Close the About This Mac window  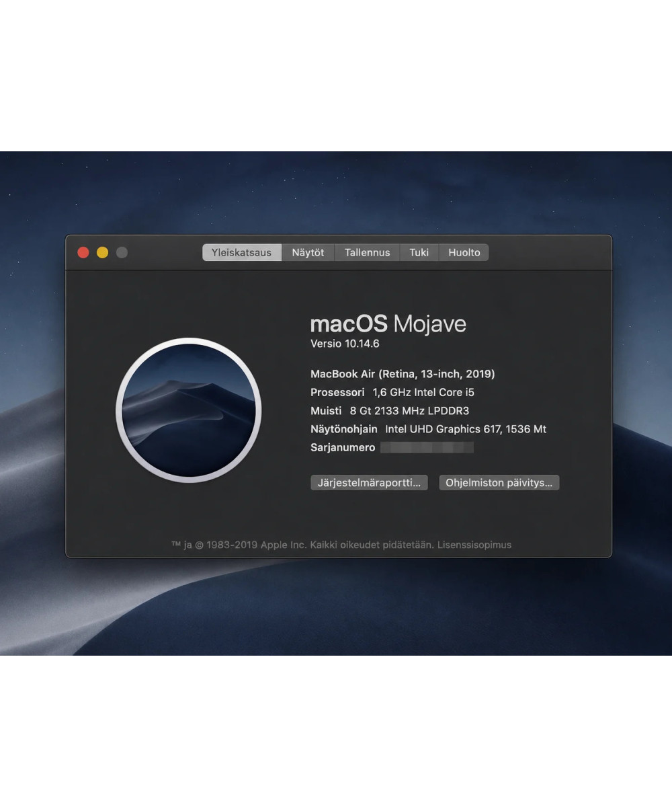[83, 253]
